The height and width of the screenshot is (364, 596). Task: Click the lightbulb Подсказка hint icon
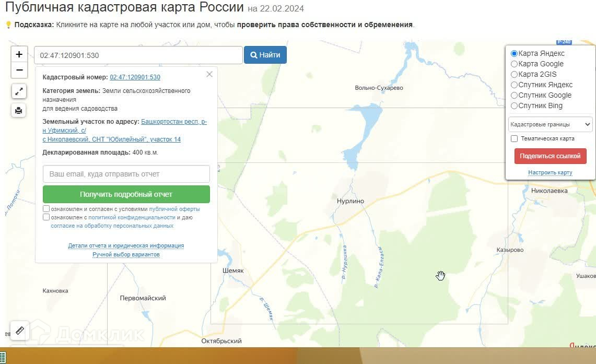tap(8, 25)
